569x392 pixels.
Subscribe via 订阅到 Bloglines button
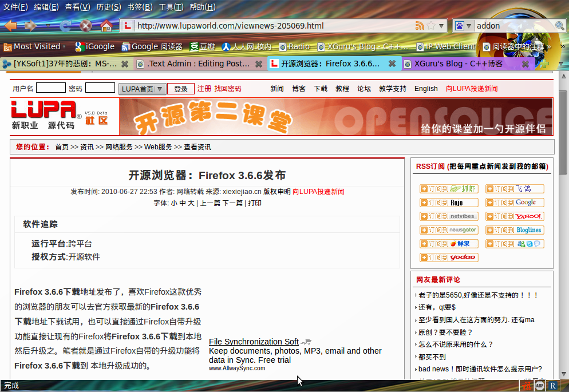click(x=515, y=230)
